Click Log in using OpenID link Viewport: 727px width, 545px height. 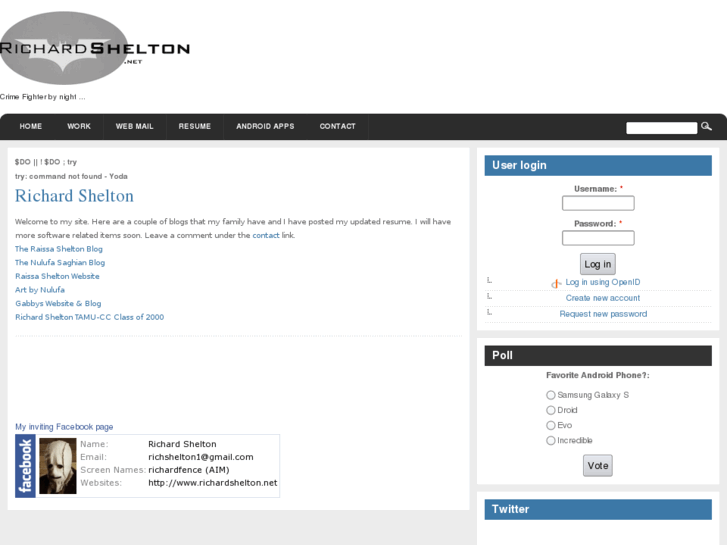coord(603,282)
